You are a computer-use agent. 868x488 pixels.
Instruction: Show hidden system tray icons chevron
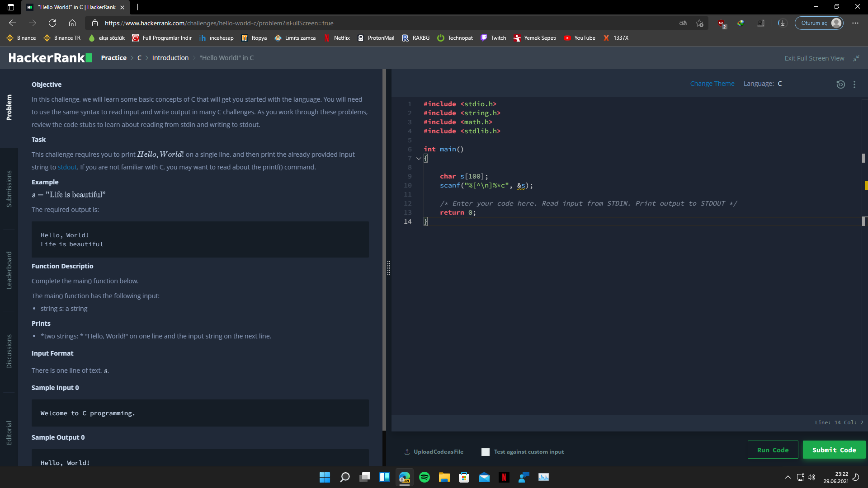pyautogui.click(x=788, y=477)
